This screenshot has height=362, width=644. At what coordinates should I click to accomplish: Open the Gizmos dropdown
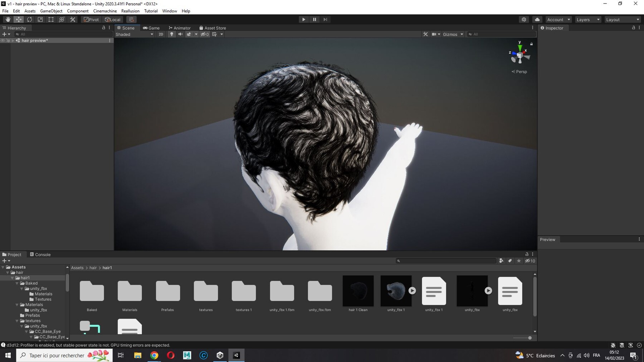[453, 34]
